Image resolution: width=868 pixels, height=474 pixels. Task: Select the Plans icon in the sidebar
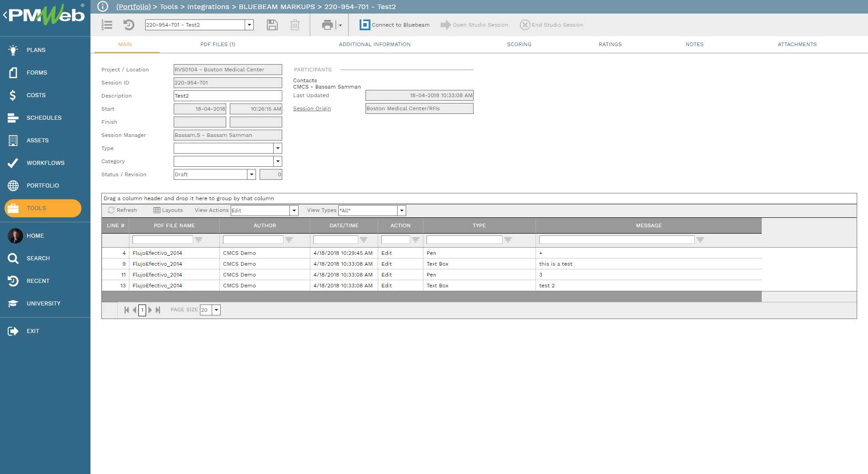tap(13, 50)
